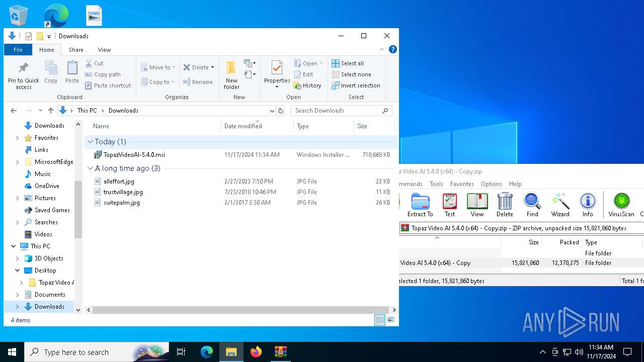Collapse the A long time ago group
Viewport: 644px width, 362px height.
[x=90, y=168]
